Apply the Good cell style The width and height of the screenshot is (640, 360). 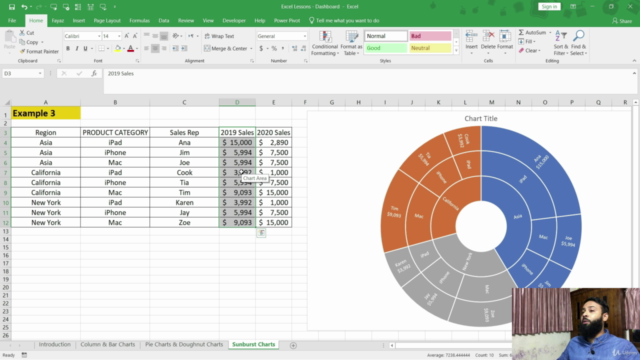point(386,48)
